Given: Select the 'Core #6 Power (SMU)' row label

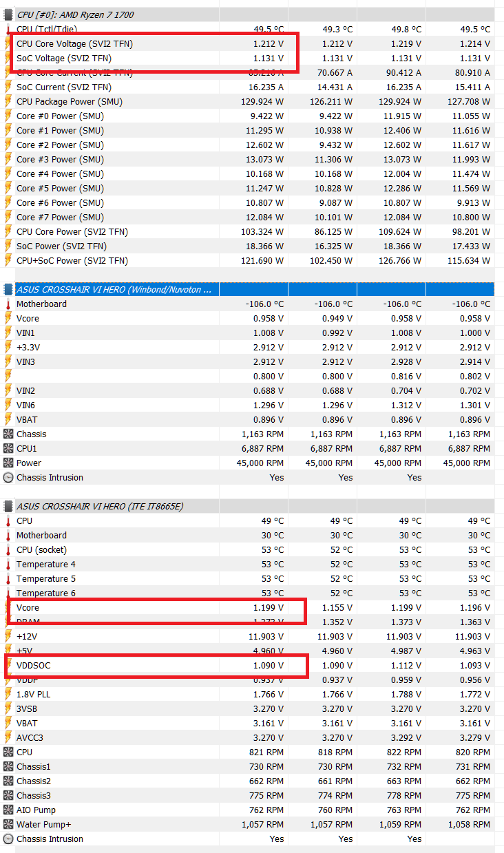Looking at the screenshot, I should [x=61, y=202].
